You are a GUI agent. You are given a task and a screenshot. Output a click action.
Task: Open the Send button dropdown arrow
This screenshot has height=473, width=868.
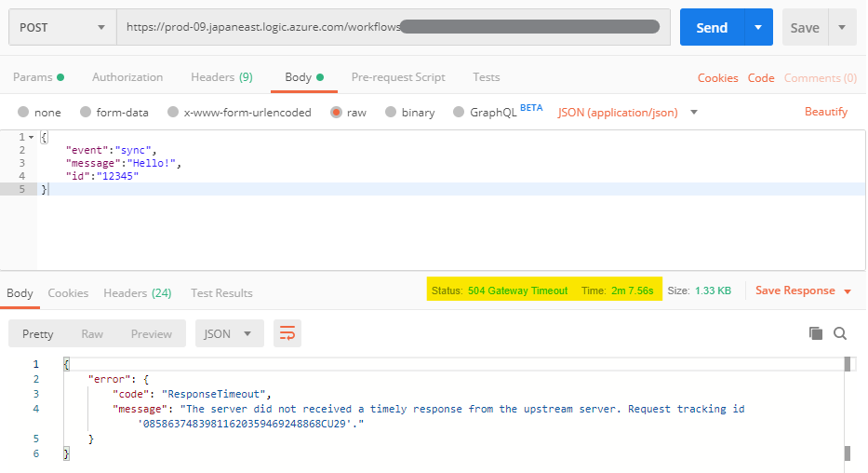click(760, 28)
